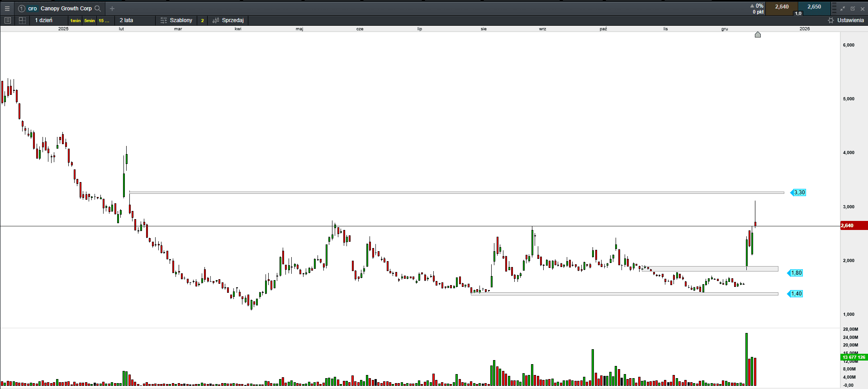Click the Sprzedaj button
The height and width of the screenshot is (389, 868).
point(228,20)
